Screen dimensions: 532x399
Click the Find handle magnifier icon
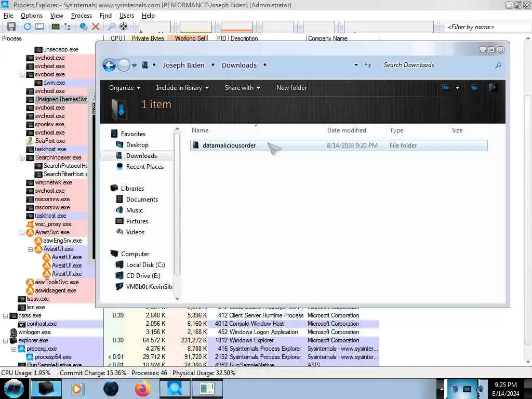111,26
